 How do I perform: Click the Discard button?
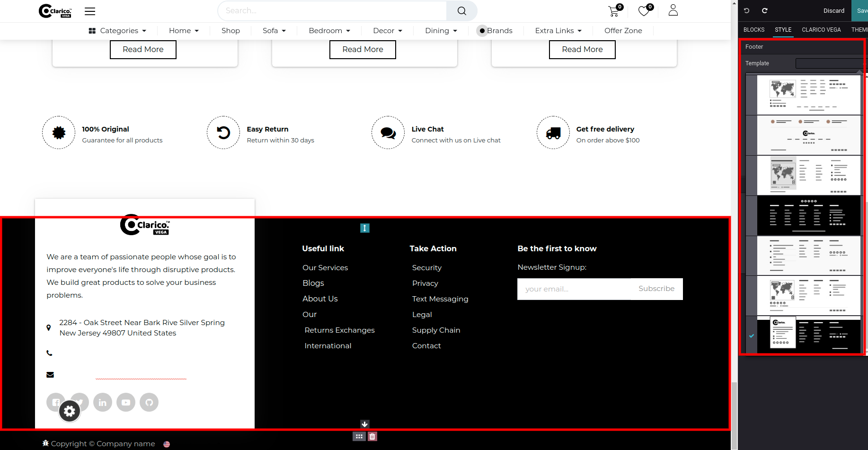coord(833,10)
